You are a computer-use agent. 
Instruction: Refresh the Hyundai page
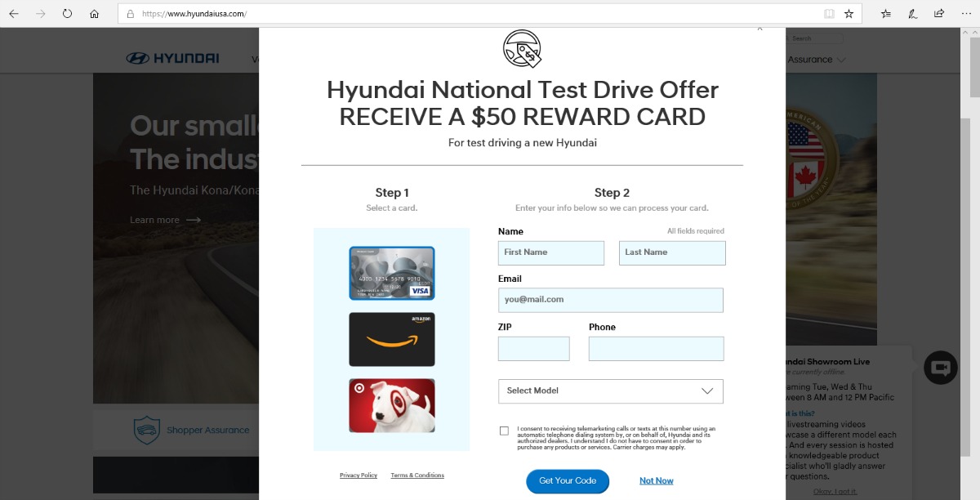[67, 14]
